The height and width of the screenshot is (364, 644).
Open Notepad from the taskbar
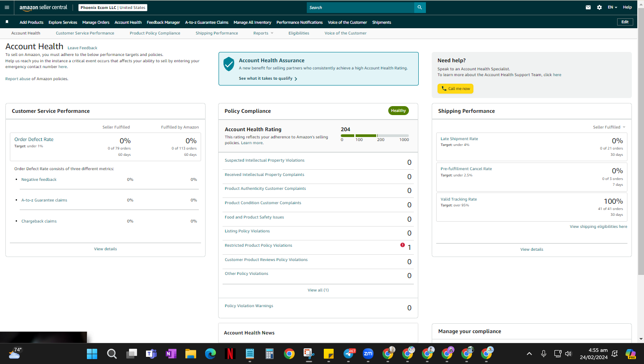pos(250,354)
